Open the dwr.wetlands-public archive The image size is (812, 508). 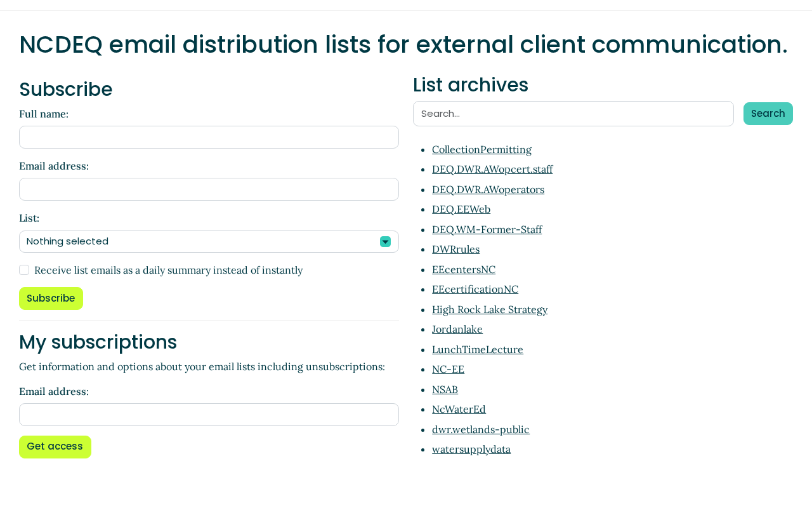[x=481, y=429]
